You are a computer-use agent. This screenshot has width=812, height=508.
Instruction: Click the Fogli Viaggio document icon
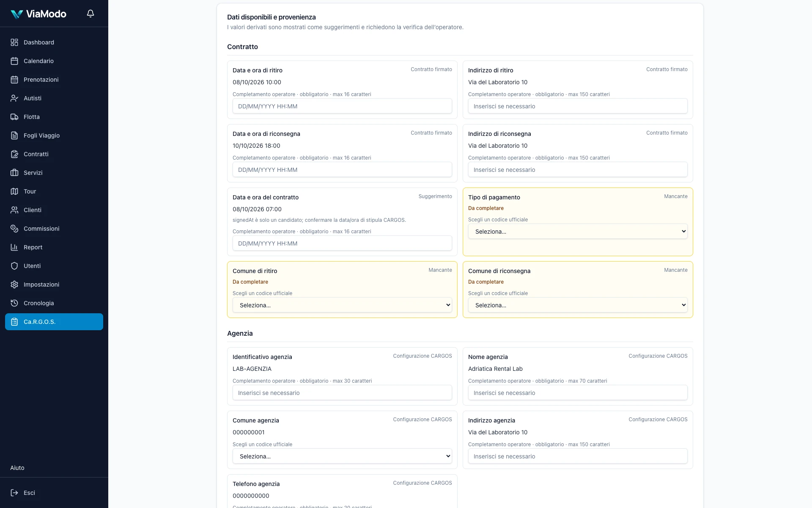coord(14,135)
